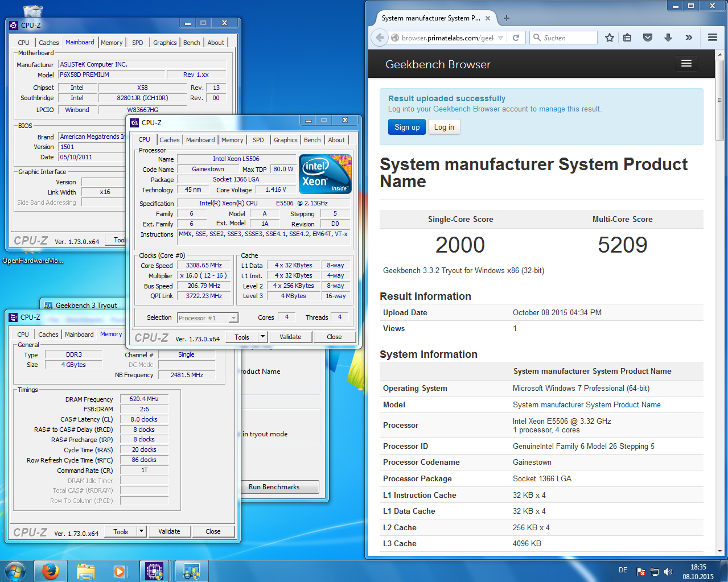The width and height of the screenshot is (728, 582).
Task: Click the Log in button
Action: [444, 127]
